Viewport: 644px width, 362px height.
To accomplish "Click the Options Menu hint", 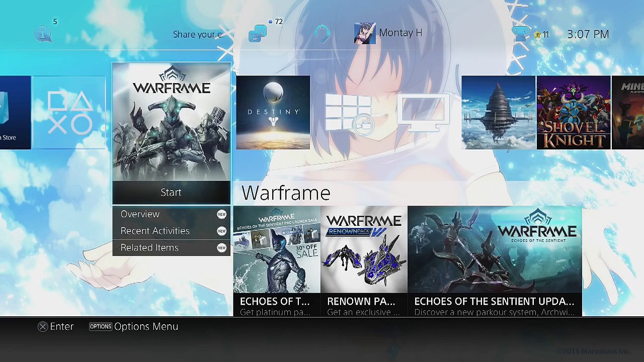I will [x=134, y=327].
